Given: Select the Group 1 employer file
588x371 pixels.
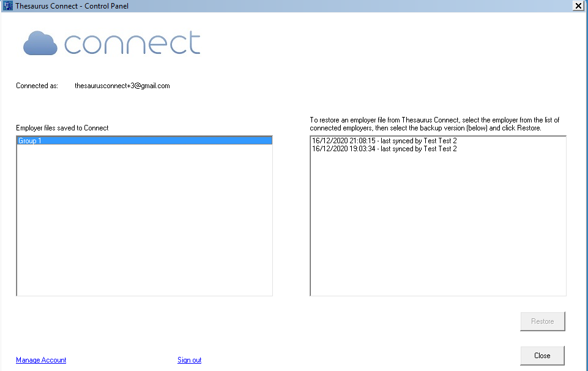Looking at the screenshot, I should point(144,141).
